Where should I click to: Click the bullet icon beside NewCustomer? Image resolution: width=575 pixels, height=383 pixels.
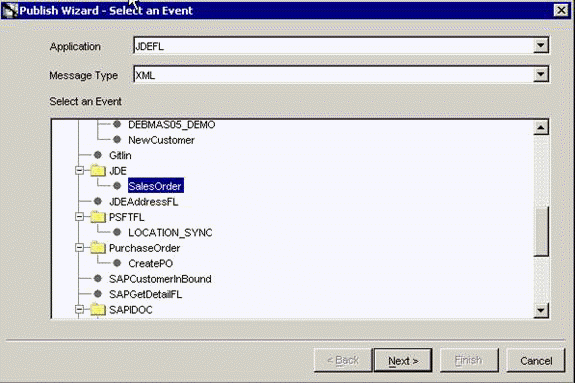click(117, 140)
